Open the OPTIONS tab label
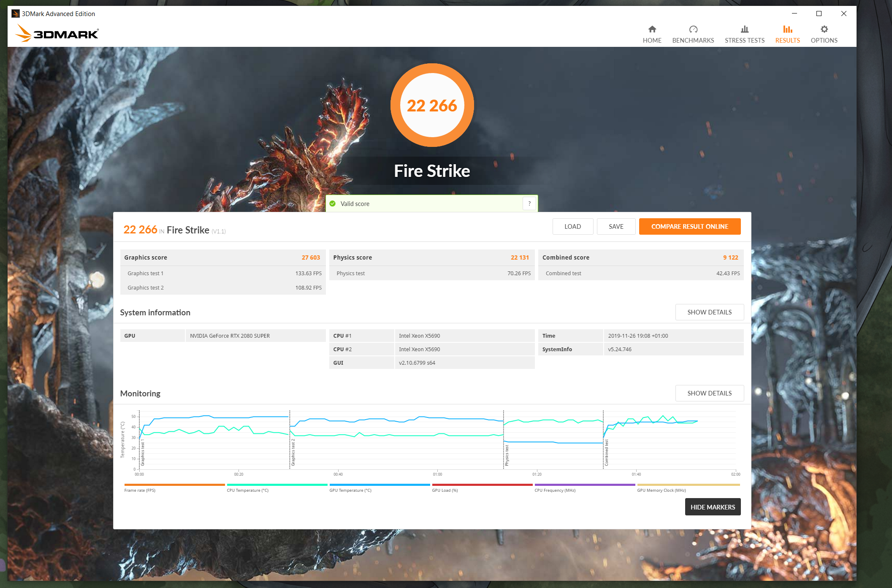The height and width of the screenshot is (588, 892). pyautogui.click(x=824, y=41)
